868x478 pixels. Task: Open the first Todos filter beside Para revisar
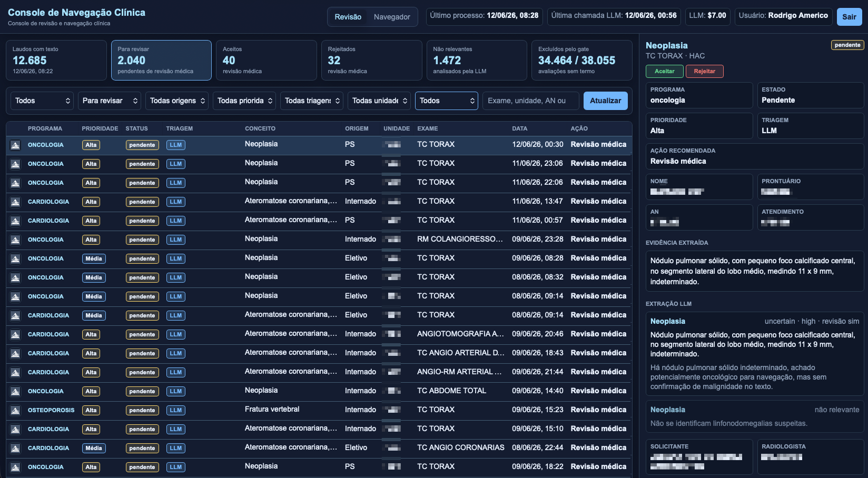click(x=42, y=101)
